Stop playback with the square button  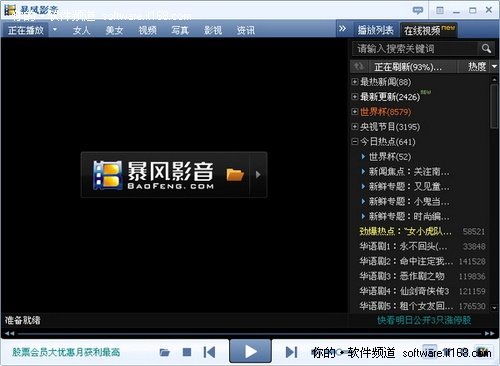(187, 352)
